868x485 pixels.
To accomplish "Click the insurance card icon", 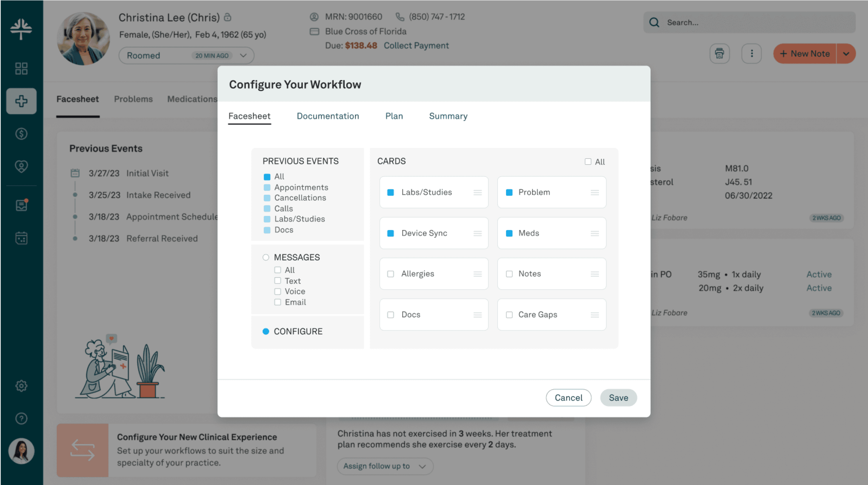I will click(314, 31).
